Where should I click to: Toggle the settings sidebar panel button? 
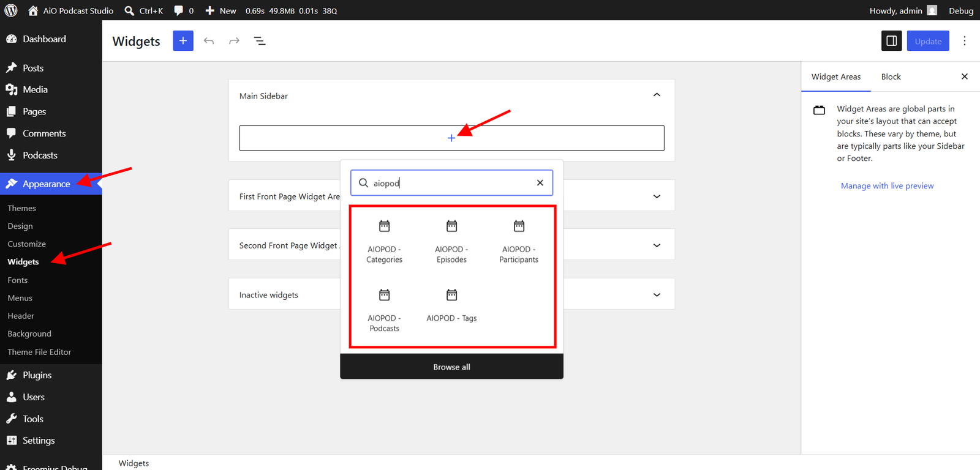click(892, 41)
